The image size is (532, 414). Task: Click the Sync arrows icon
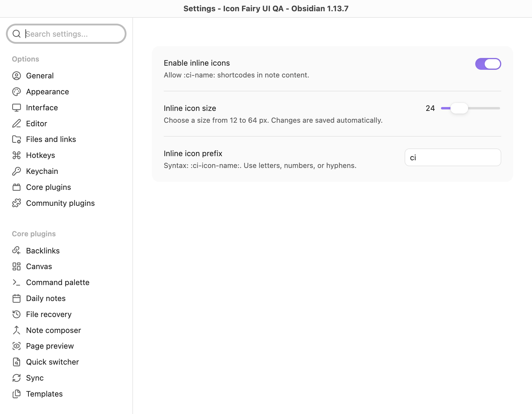click(x=17, y=378)
